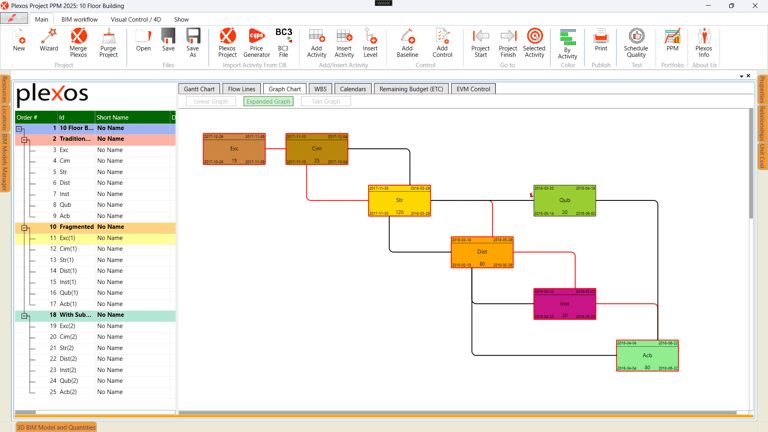Run the Schedule Quality test

tap(636, 43)
